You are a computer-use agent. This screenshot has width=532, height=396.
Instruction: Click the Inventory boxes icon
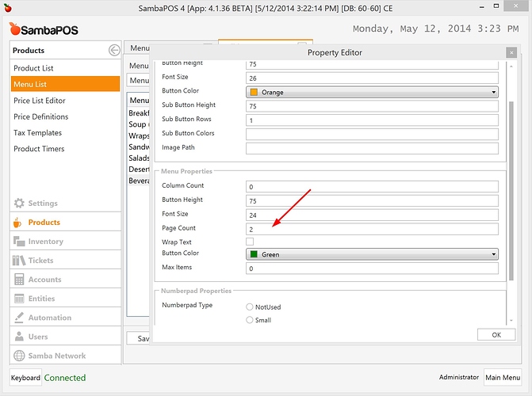pos(19,241)
